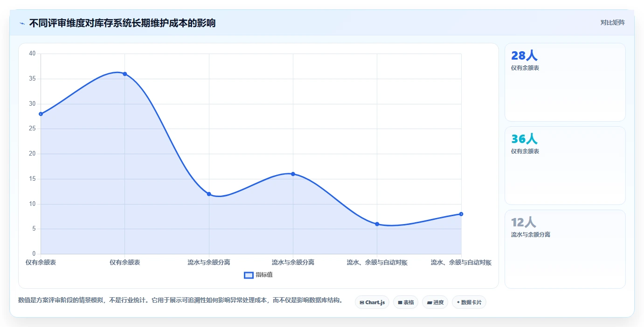The width and height of the screenshot is (644, 327).
Task: Click the y-axis label 10
Action: tap(32, 204)
